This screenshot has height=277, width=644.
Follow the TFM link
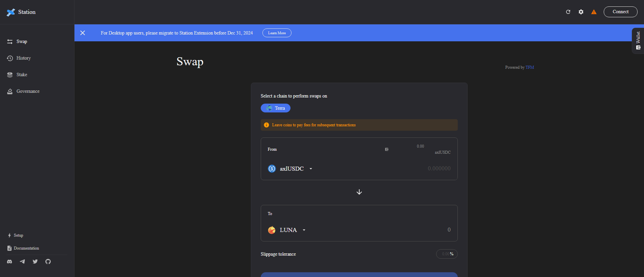point(530,67)
